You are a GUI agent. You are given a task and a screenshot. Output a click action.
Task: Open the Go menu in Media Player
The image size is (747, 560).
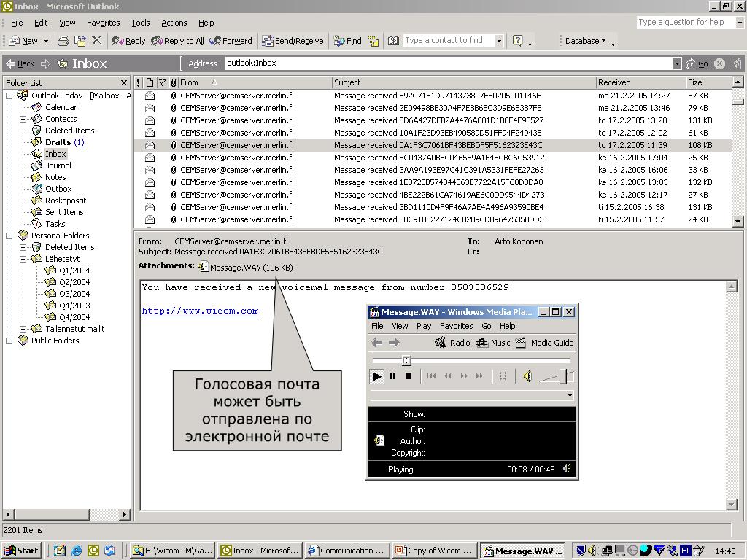(487, 326)
